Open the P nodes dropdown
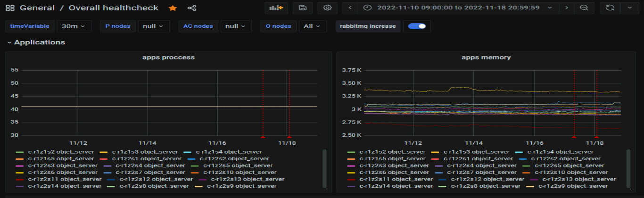The image size is (644, 198). [x=154, y=26]
